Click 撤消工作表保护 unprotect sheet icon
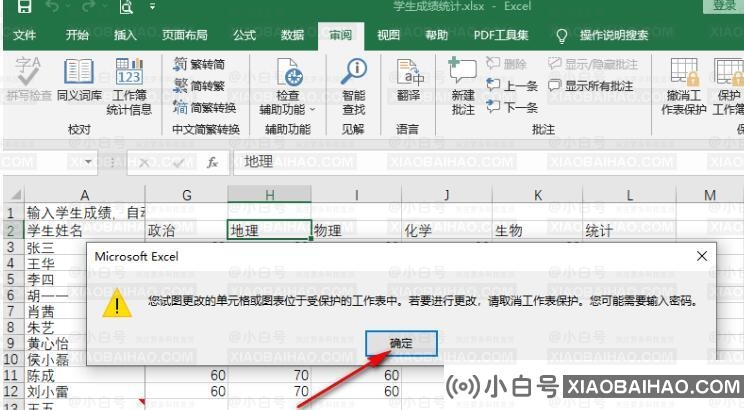The image size is (744, 410). 684,87
